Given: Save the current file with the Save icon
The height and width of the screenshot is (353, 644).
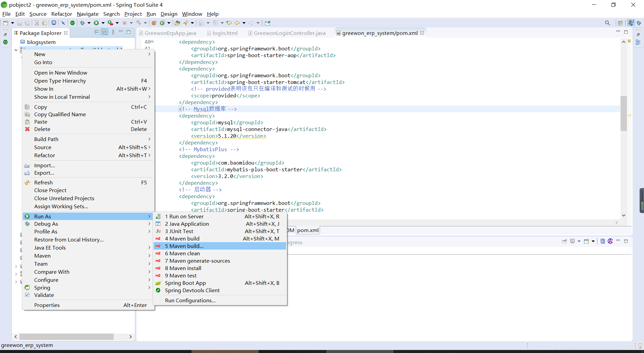Looking at the screenshot, I should [19, 23].
